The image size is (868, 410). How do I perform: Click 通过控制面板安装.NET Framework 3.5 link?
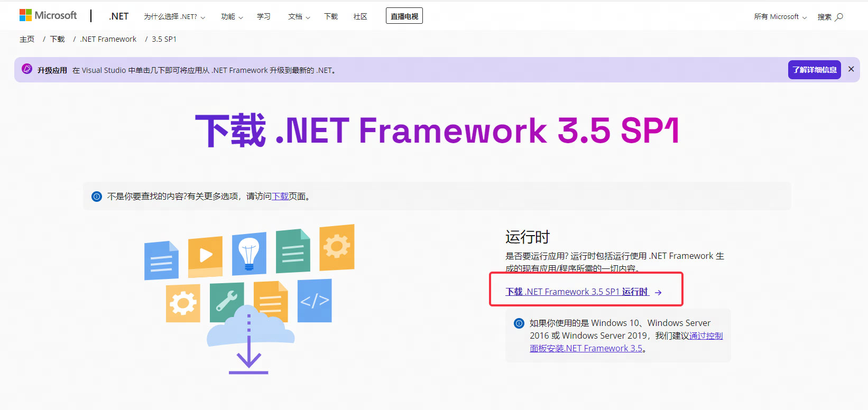click(626, 342)
